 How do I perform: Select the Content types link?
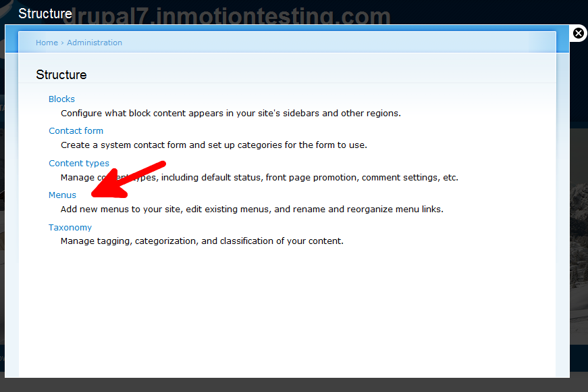tap(79, 164)
